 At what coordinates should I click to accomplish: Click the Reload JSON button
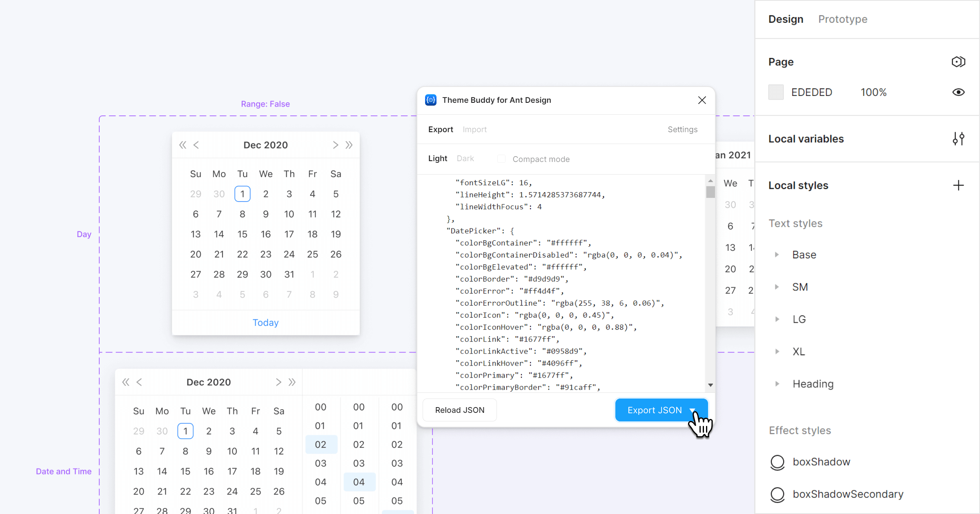coord(459,410)
